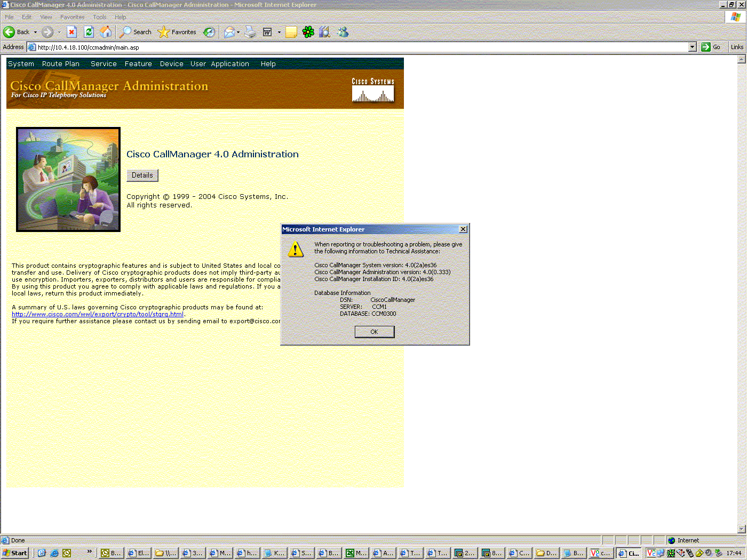Open the Favorites star panel
Screen dimensions: 747x560
point(177,32)
